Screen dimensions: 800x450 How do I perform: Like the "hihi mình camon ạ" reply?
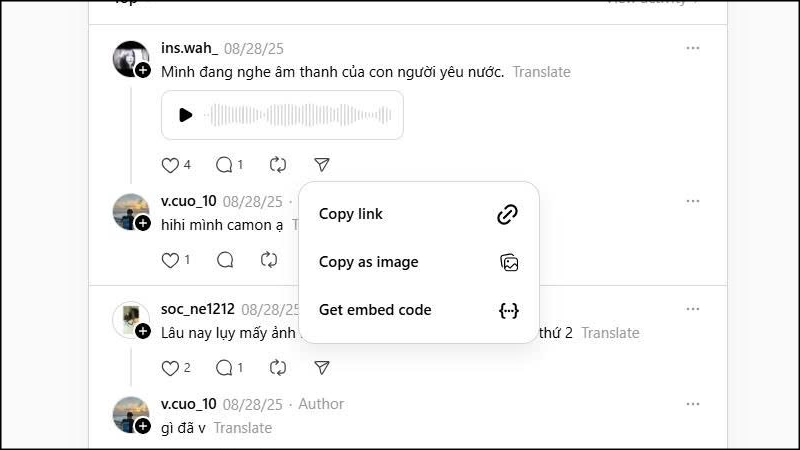[x=170, y=260]
